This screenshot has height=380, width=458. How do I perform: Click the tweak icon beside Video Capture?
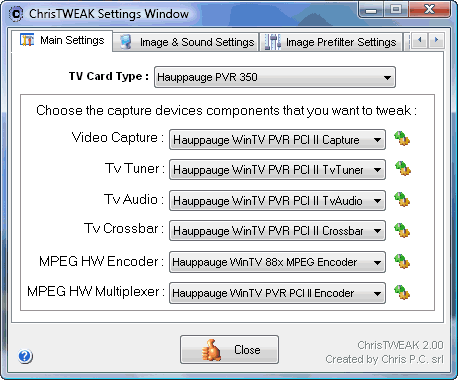point(402,138)
